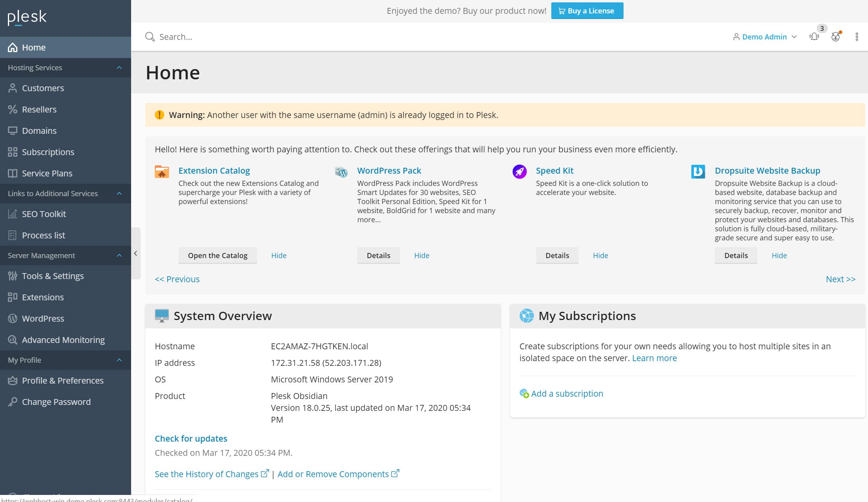The image size is (868, 502).
Task: Open the Demo Admin account dropdown
Action: pyautogui.click(x=764, y=37)
